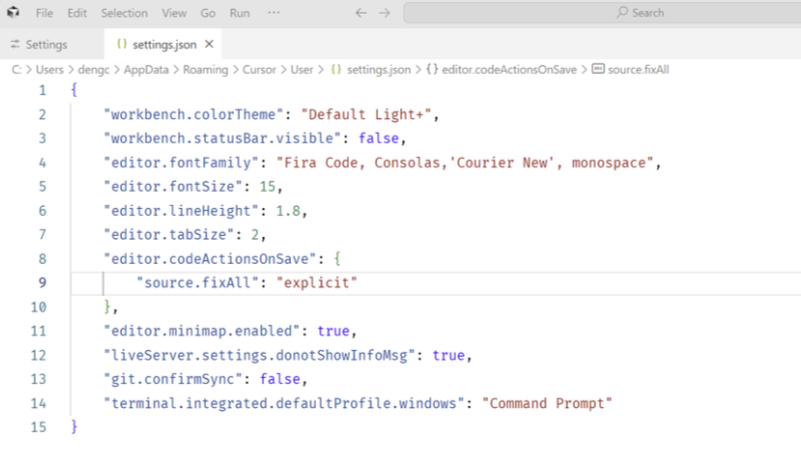
Task: Click editor.codeActionsOnSave breadcrumb segment
Action: pyautogui.click(x=509, y=69)
